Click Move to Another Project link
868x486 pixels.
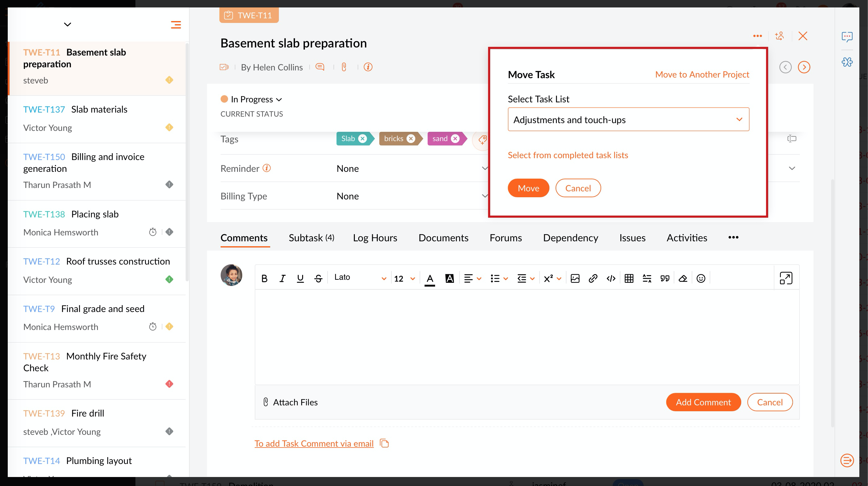tap(702, 74)
